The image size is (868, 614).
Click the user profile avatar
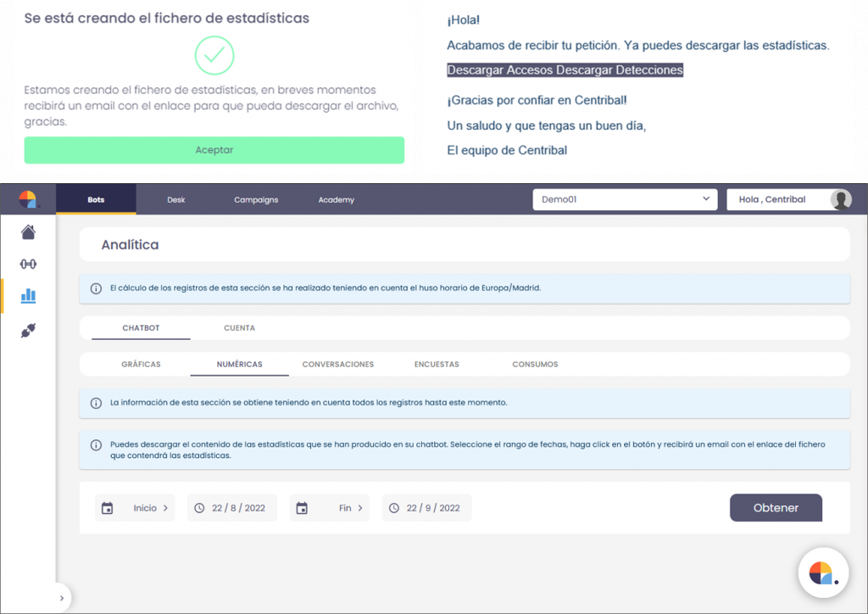[840, 199]
